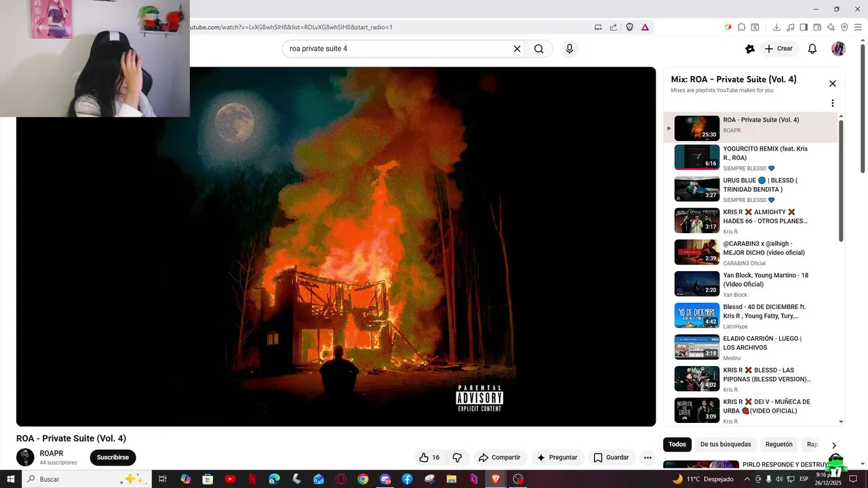
Task: Show hidden system tray icons
Action: click(x=747, y=479)
